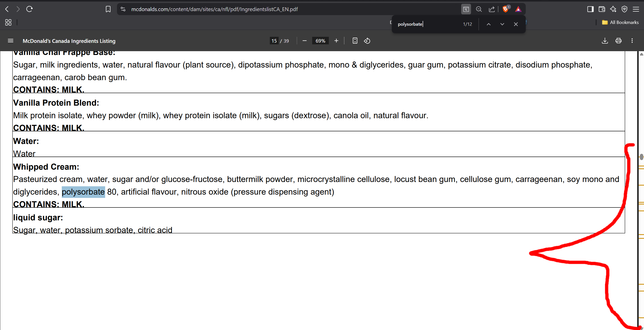Click the mcdonalds.com PDF URL address bar
Viewport: 644px width, 330px height.
(214, 9)
